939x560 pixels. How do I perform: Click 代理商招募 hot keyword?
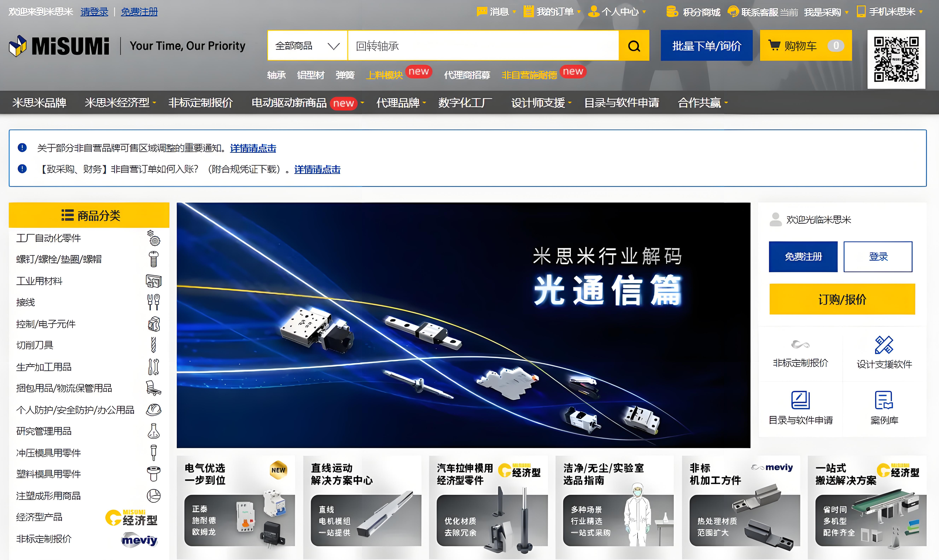tap(467, 75)
